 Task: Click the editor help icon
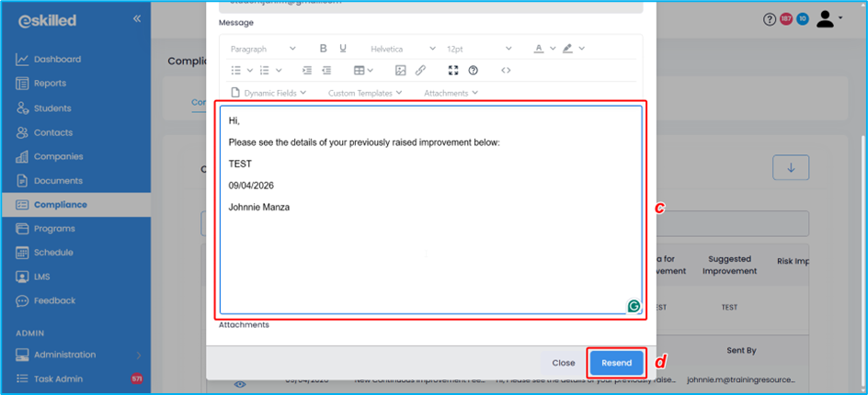point(474,71)
